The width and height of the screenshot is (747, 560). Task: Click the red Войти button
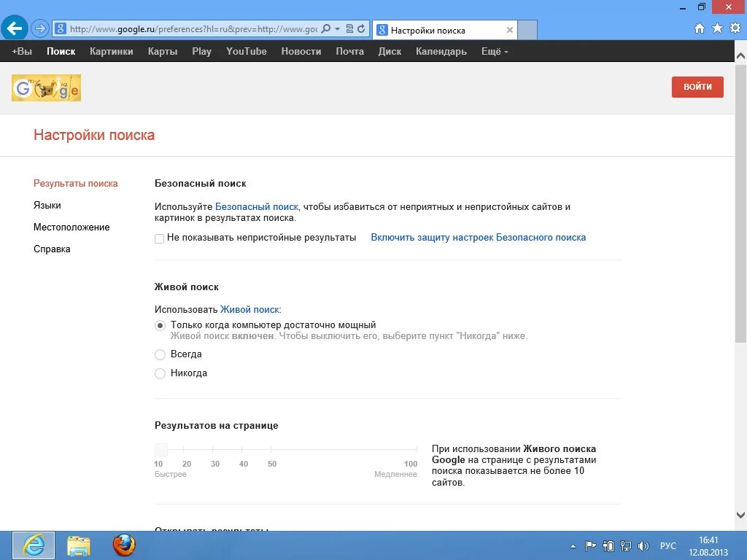pyautogui.click(x=697, y=87)
